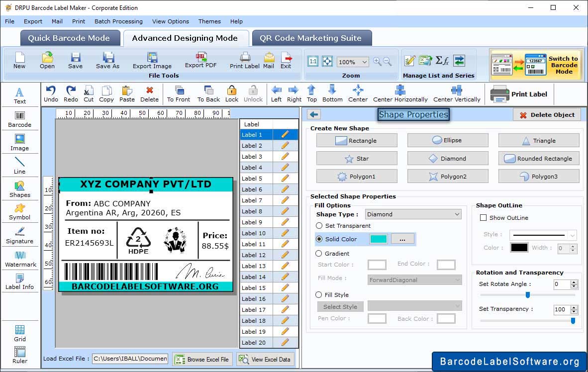The width and height of the screenshot is (588, 372).
Task: Click the Print Label button with printer
Action: point(519,94)
